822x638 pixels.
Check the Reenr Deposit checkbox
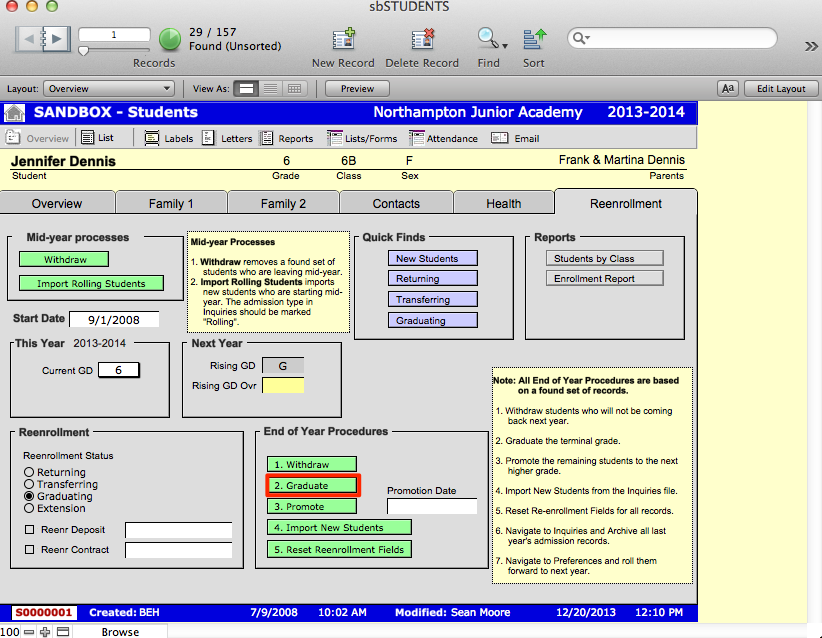point(29,530)
